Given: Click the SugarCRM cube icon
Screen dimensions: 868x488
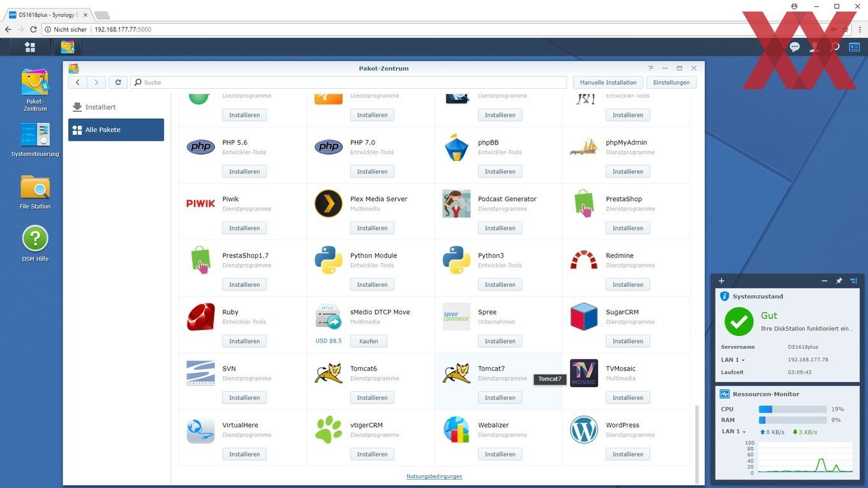Looking at the screenshot, I should click(584, 317).
